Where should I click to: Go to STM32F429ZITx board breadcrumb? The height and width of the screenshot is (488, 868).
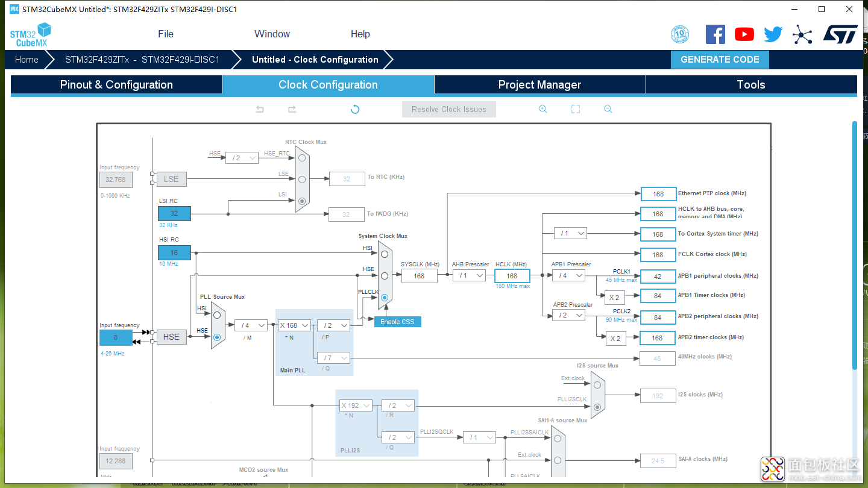point(142,60)
